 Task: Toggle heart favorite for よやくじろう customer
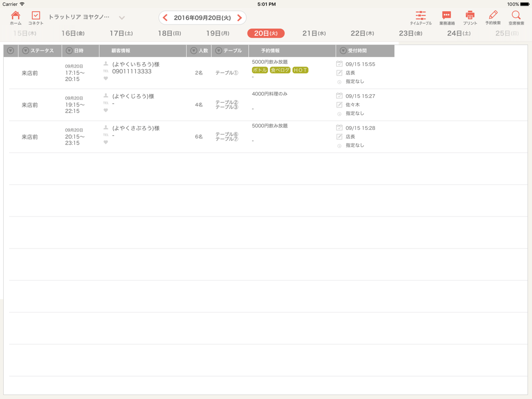(x=106, y=111)
